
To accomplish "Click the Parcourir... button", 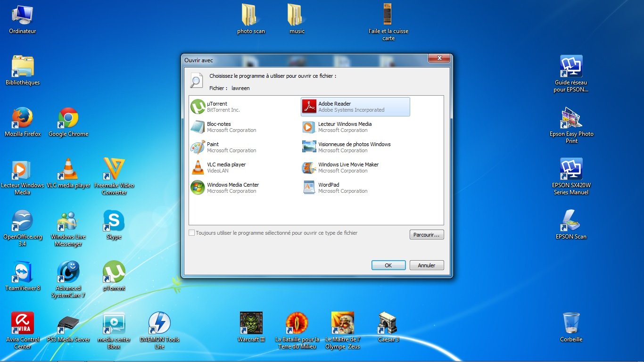I will [x=427, y=234].
